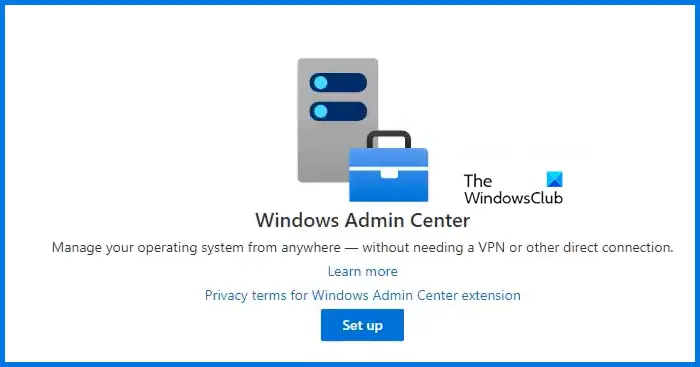Click the white latch on the toolbox

click(389, 173)
